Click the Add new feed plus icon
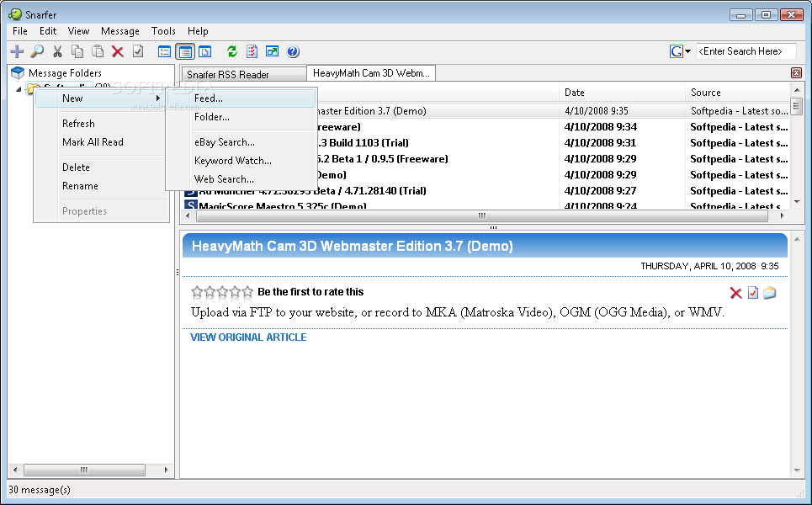The image size is (812, 505). [x=17, y=51]
